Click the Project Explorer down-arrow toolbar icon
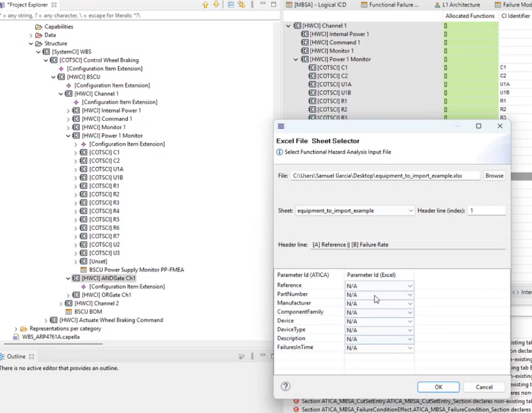 coord(216,5)
